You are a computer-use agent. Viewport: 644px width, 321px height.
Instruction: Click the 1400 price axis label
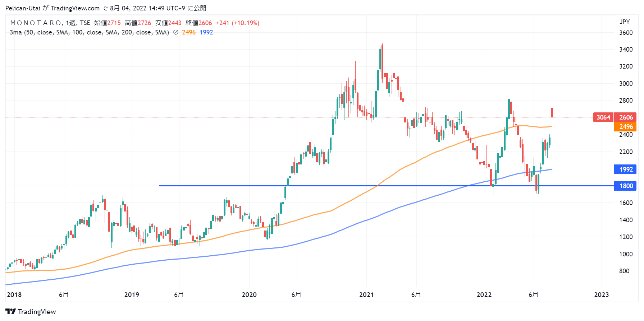[x=626, y=220]
